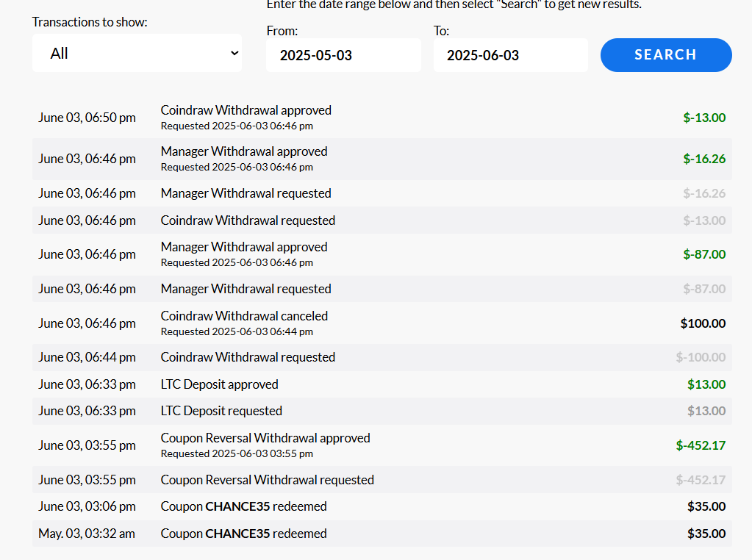This screenshot has width=752, height=560.
Task: Select the Coindraw Withdrawal requested 06:44 pm row
Action: pyautogui.click(x=248, y=357)
